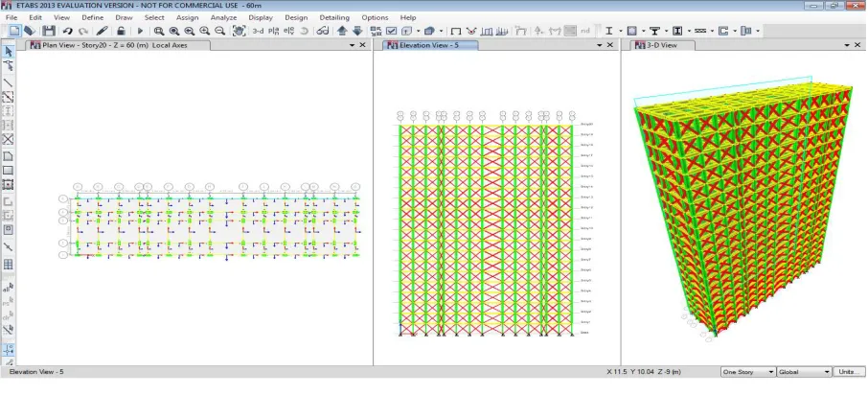This screenshot has width=868, height=395.
Task: Open composite column design dropdown arrow
Action: pos(689,31)
